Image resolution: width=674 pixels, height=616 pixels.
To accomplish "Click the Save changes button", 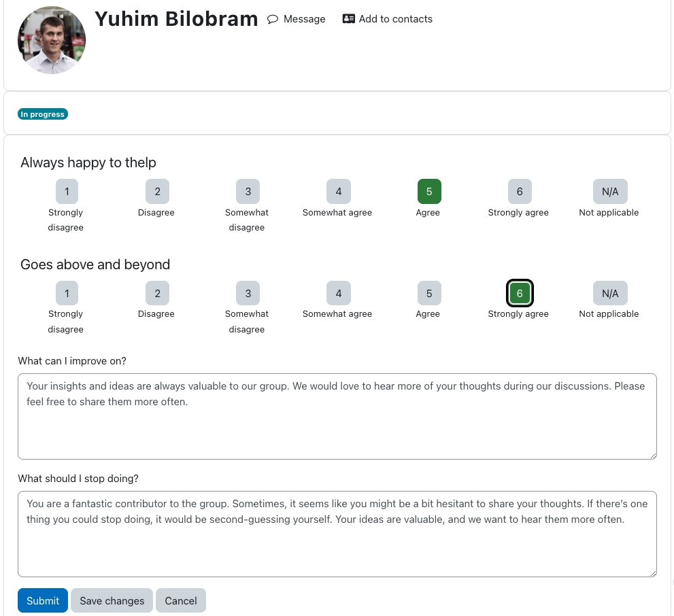I will 112,600.
